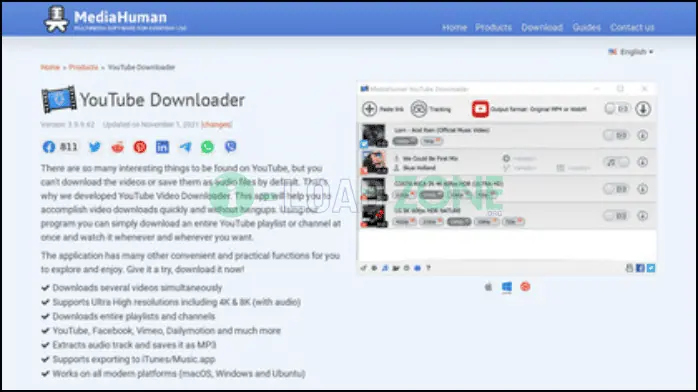Click 'Downloads several videos simultaneously' feature text
Screen dimensions: 698x392
pyautogui.click(x=137, y=288)
